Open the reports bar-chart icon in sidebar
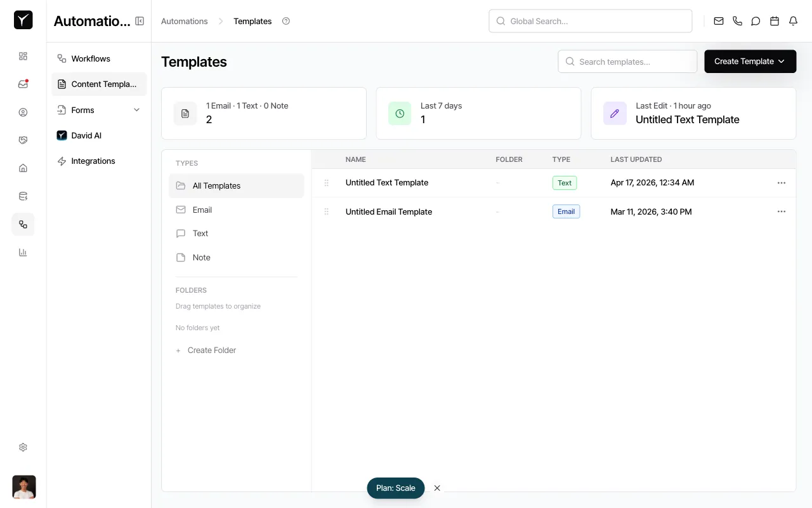This screenshot has height=508, width=812. tap(23, 252)
